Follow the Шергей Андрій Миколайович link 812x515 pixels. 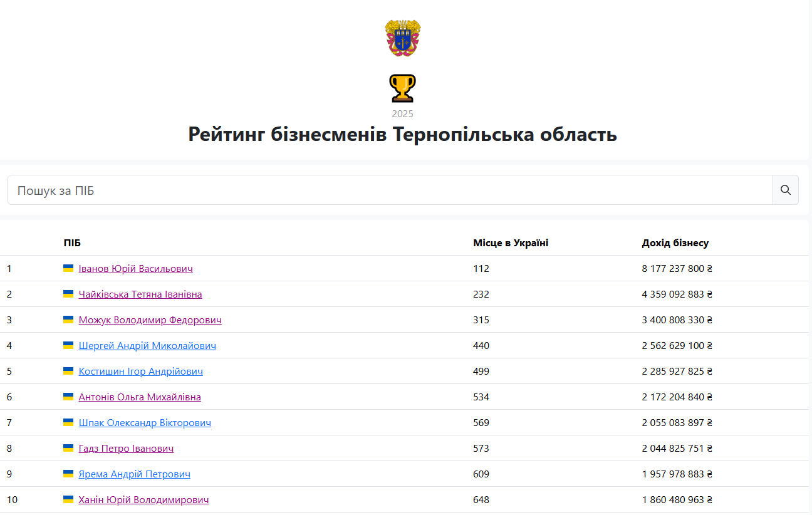tap(147, 346)
